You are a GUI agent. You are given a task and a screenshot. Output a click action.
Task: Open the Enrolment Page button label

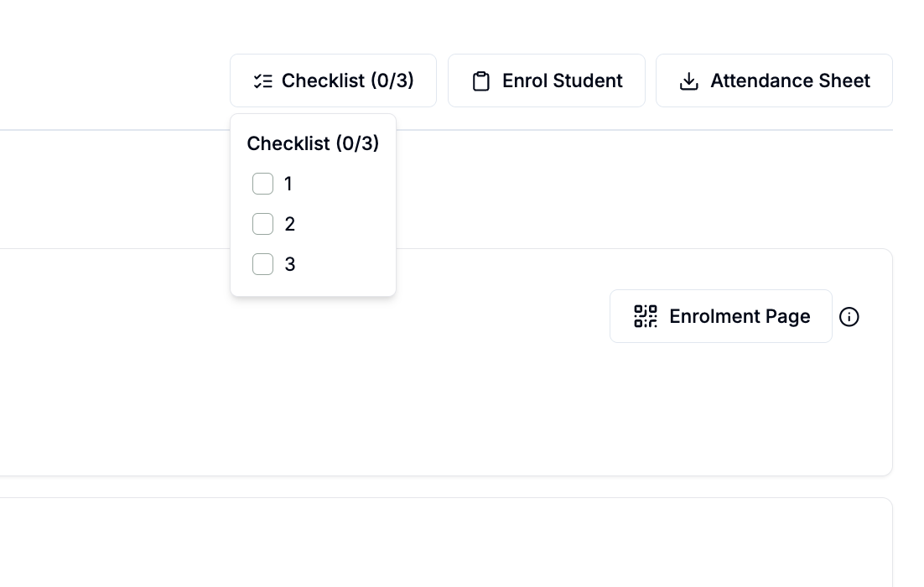click(x=740, y=316)
